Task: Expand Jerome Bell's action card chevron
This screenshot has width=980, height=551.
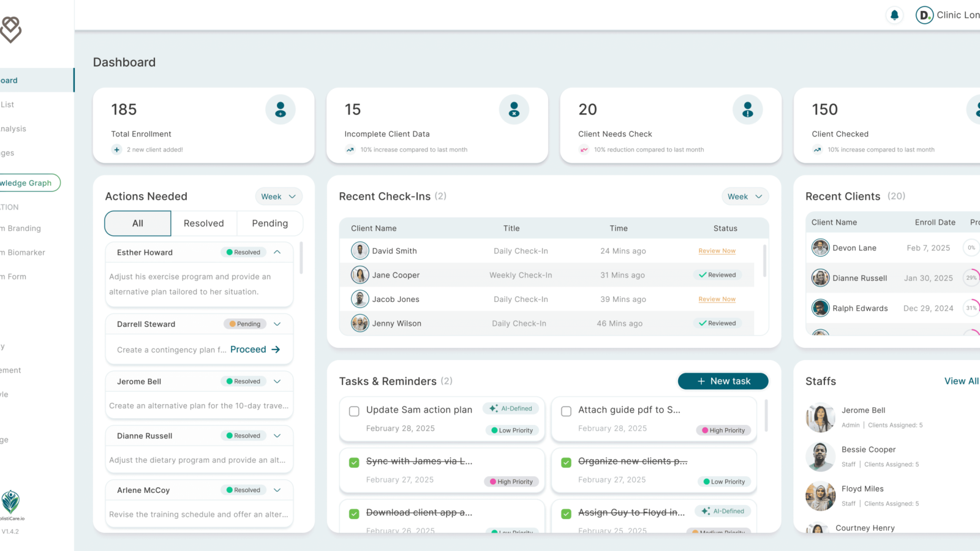Action: [x=277, y=381]
